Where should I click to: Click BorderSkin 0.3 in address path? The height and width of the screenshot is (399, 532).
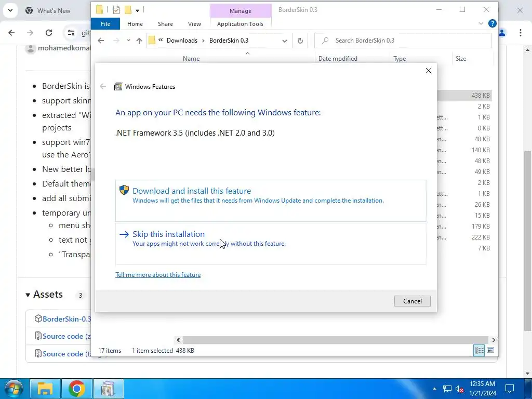pos(229,41)
